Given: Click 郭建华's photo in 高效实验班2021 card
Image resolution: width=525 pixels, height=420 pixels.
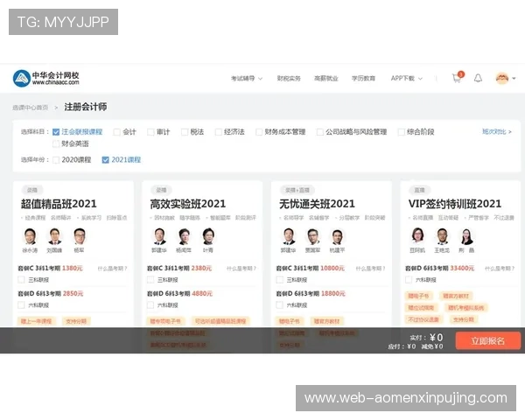Looking at the screenshot, I should coord(159,236).
